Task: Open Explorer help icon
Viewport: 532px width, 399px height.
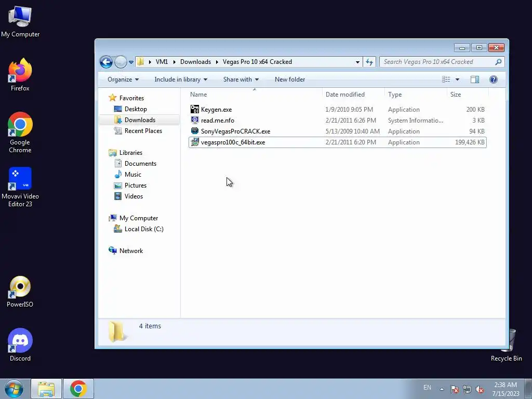Action: point(494,79)
